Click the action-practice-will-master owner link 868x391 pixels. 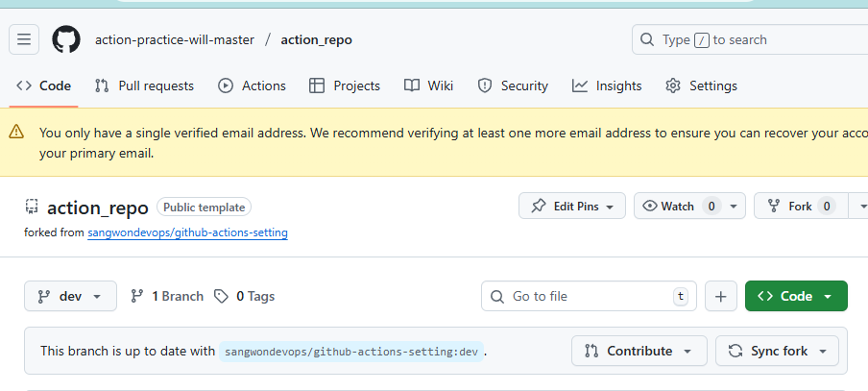[x=175, y=39]
